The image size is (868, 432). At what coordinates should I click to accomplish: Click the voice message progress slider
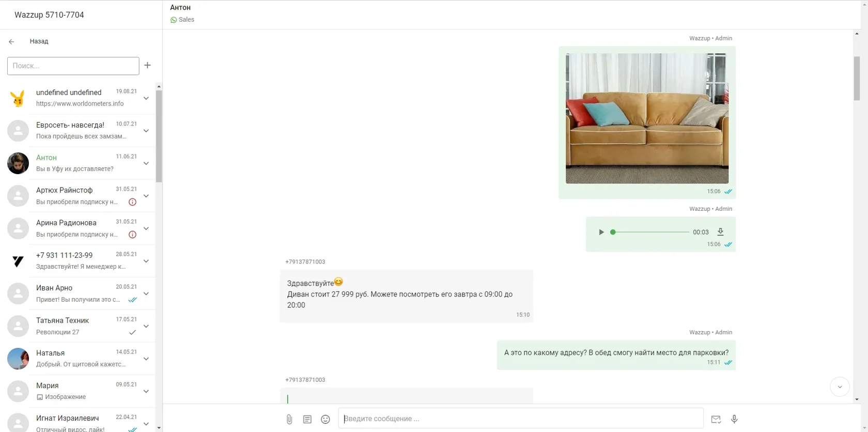pos(649,232)
